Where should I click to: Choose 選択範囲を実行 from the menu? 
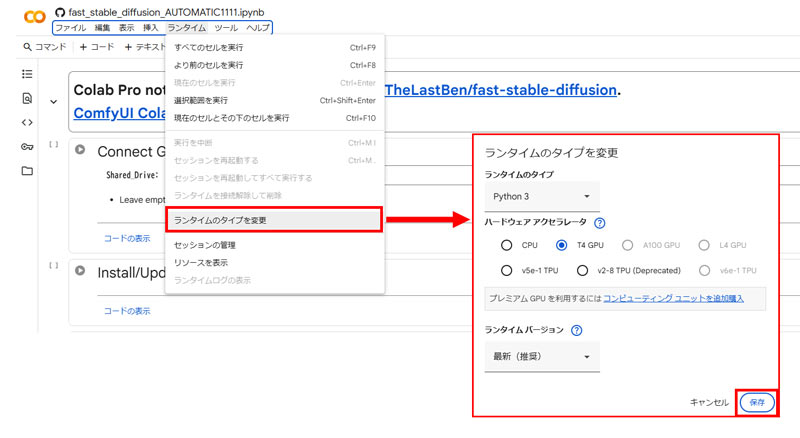[x=274, y=101]
